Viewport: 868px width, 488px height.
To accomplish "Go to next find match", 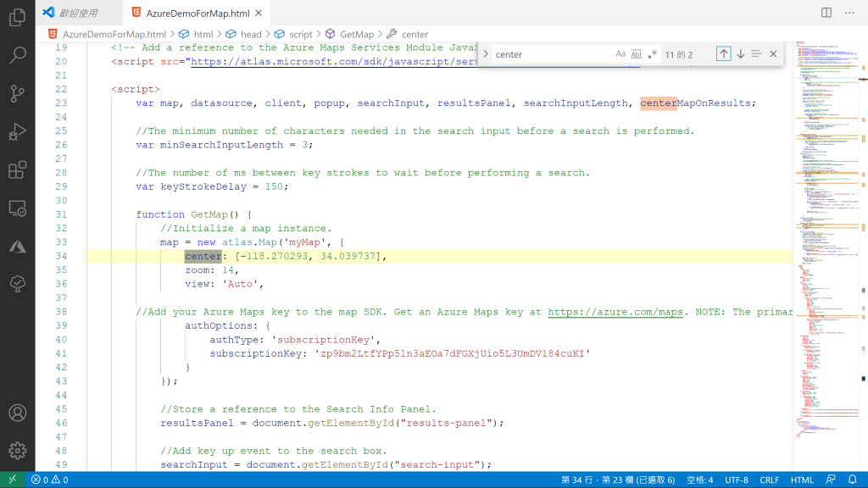I will [x=740, y=54].
